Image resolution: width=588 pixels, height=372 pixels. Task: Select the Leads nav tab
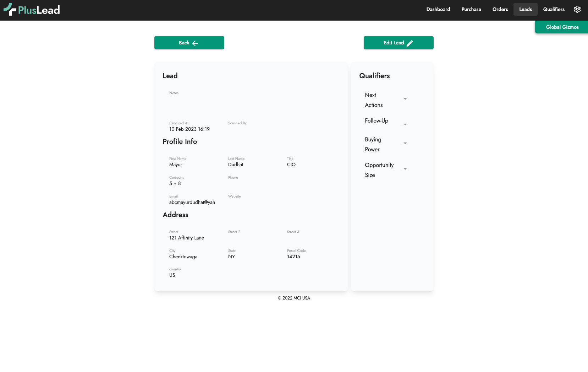525,9
